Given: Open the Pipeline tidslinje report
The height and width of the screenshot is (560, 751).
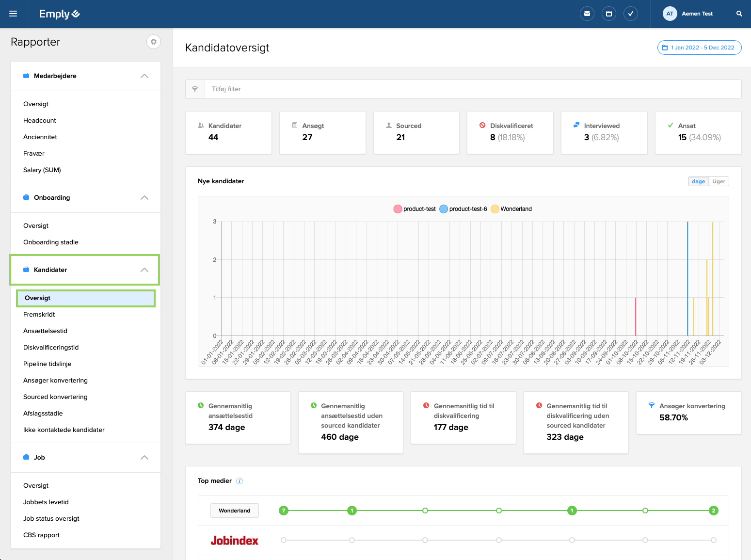Looking at the screenshot, I should pos(48,364).
